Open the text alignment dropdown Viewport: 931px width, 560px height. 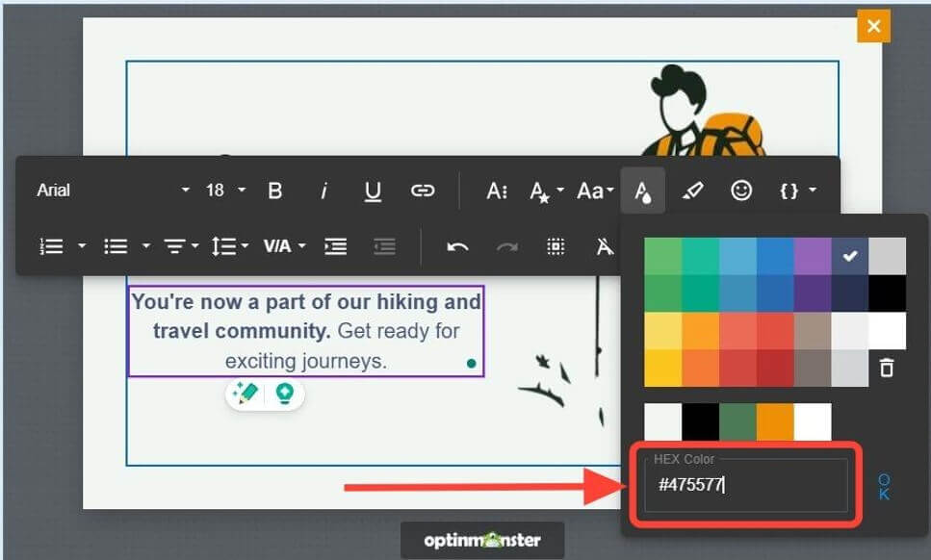[x=179, y=246]
